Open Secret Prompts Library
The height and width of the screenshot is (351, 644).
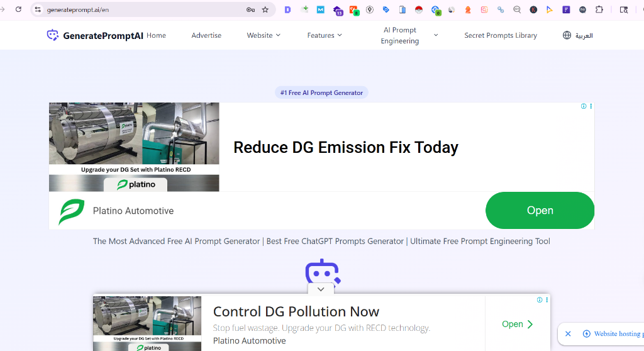pyautogui.click(x=501, y=35)
